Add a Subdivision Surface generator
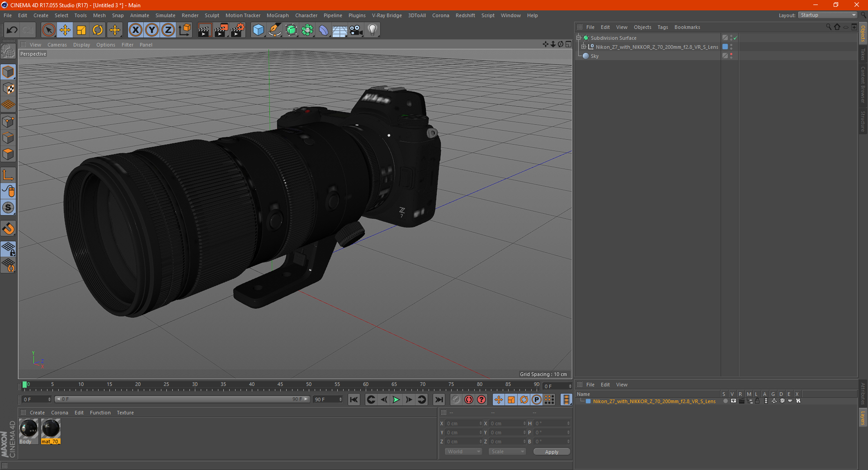868x470 pixels. (291, 30)
